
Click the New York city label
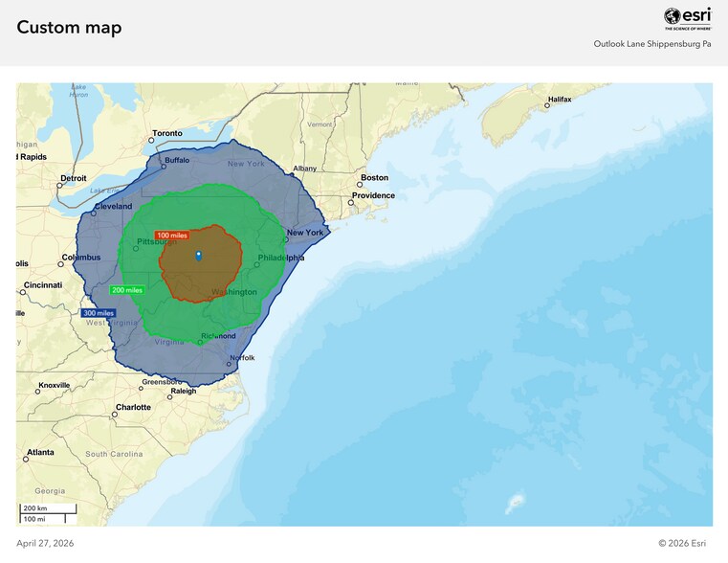coord(306,233)
